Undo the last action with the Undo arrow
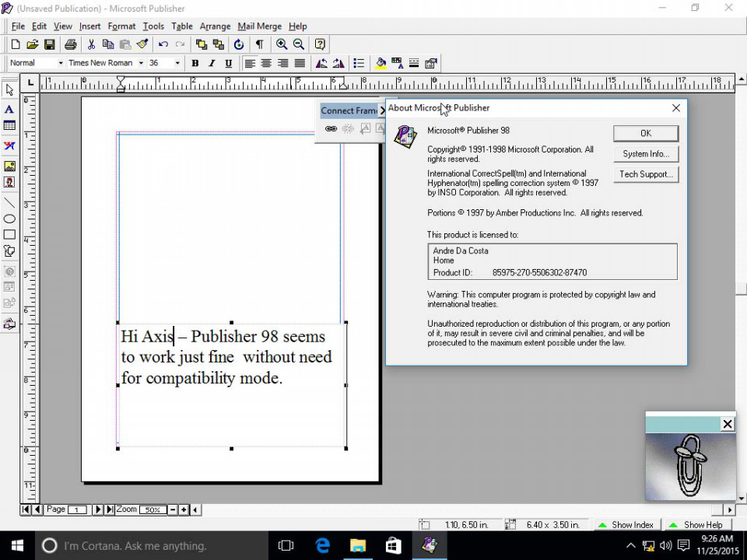 (163, 45)
